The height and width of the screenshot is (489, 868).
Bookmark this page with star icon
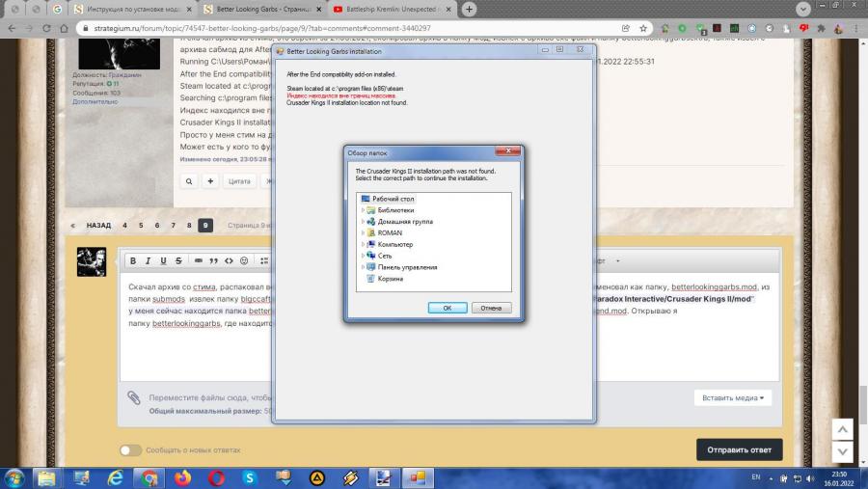pyautogui.click(x=643, y=28)
